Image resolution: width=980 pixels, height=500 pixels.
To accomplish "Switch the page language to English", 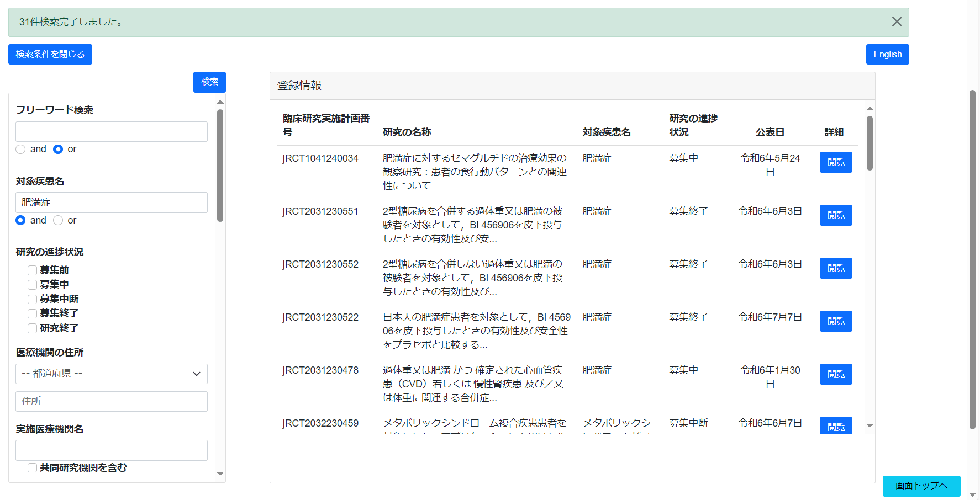I will 887,54.
